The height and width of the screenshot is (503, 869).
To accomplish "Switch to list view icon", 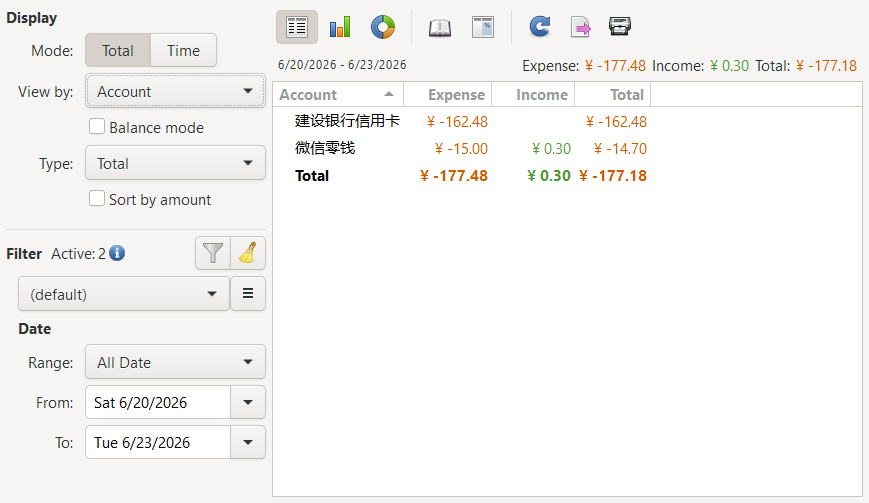I will tap(297, 27).
